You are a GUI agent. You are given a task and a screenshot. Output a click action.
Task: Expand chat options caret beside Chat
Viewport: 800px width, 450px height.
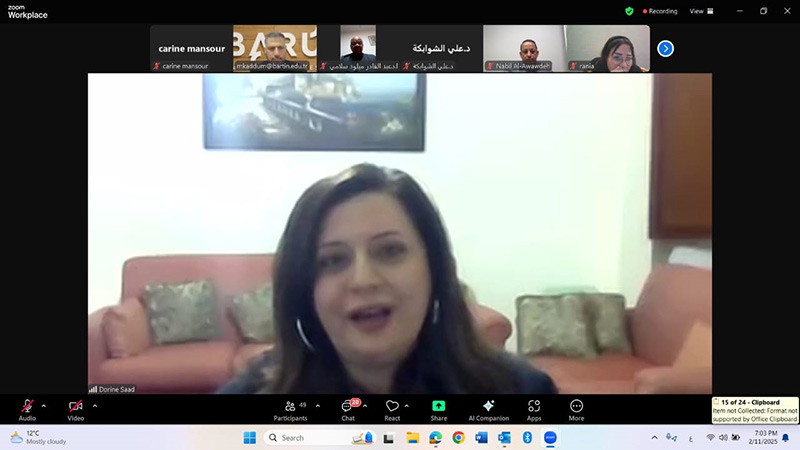click(365, 406)
